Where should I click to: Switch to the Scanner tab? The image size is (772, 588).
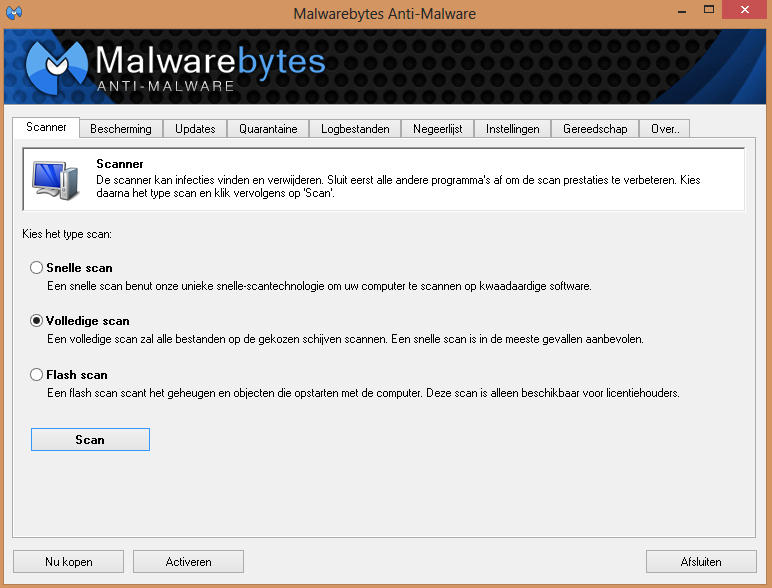click(46, 128)
